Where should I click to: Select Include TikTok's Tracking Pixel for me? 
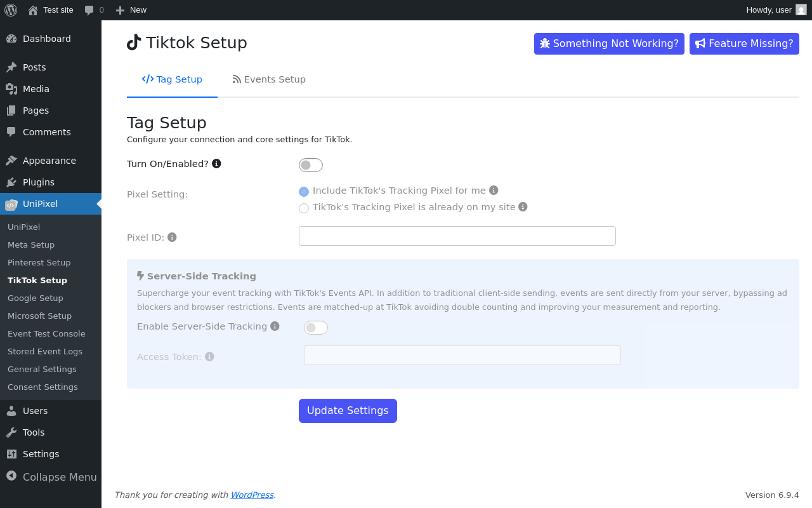click(x=304, y=192)
